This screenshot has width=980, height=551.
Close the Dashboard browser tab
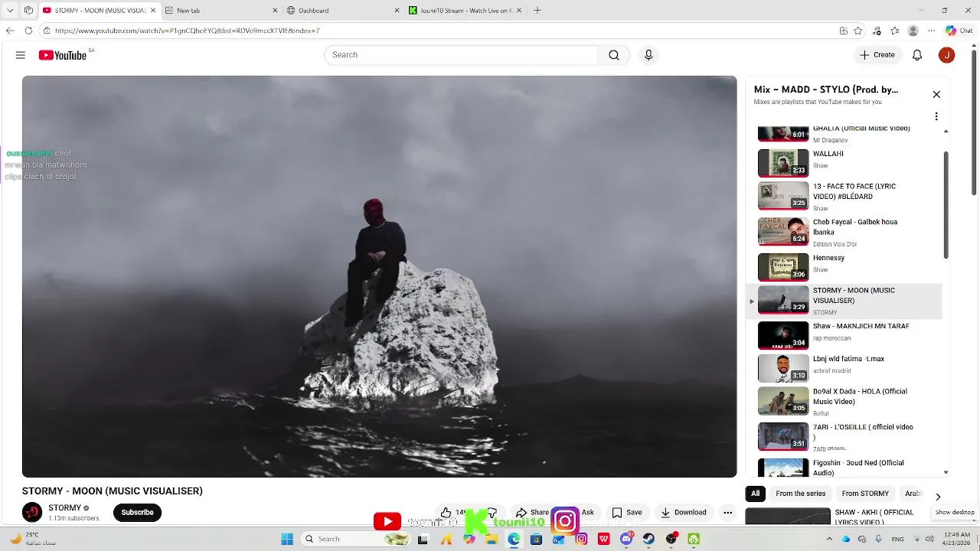pos(397,11)
